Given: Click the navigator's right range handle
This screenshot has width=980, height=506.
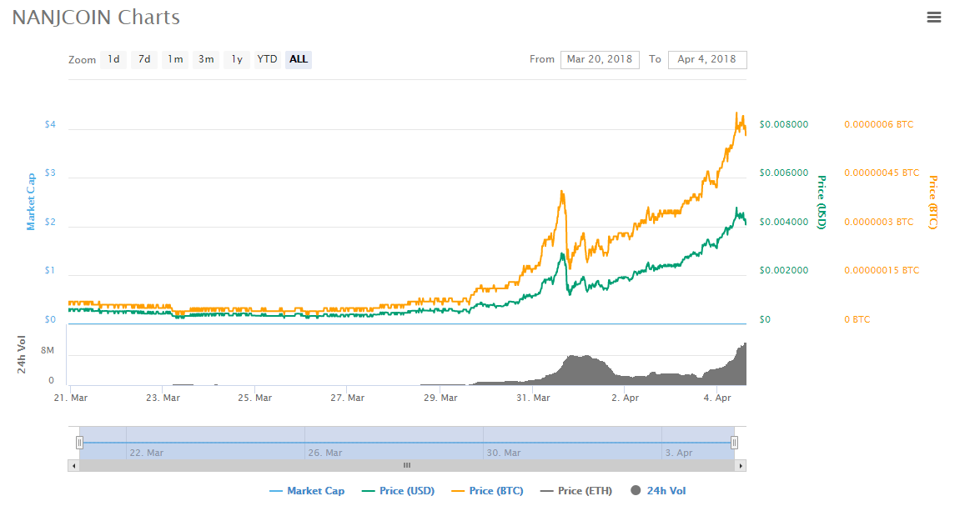Looking at the screenshot, I should click(734, 443).
